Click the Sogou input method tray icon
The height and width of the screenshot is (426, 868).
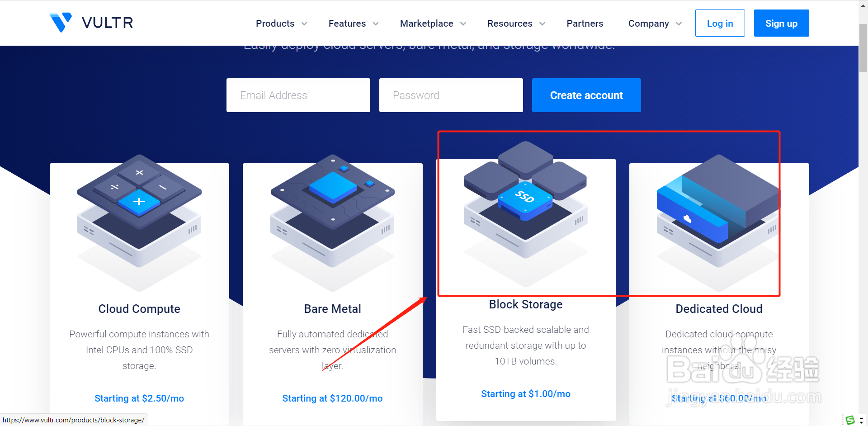850,420
